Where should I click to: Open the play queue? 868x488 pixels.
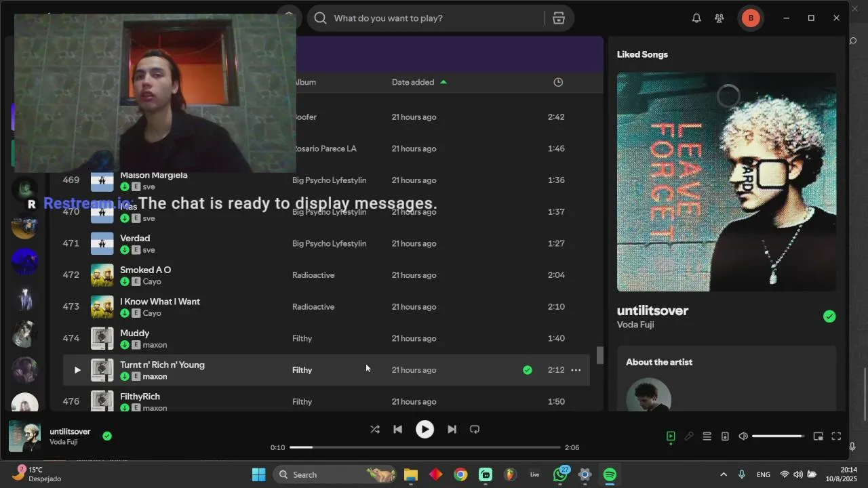click(707, 436)
